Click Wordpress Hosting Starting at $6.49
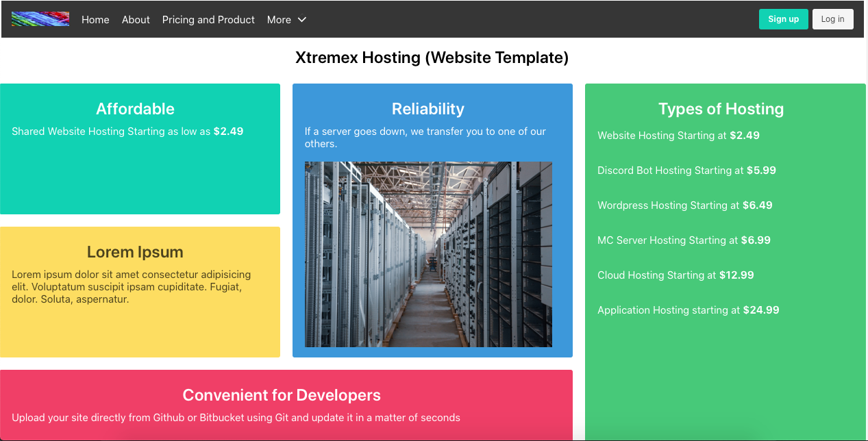Viewport: 868px width, 441px height. tap(684, 205)
